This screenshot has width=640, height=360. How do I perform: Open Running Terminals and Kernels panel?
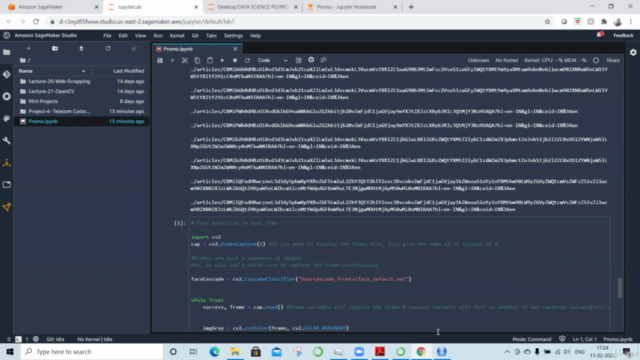[7, 96]
